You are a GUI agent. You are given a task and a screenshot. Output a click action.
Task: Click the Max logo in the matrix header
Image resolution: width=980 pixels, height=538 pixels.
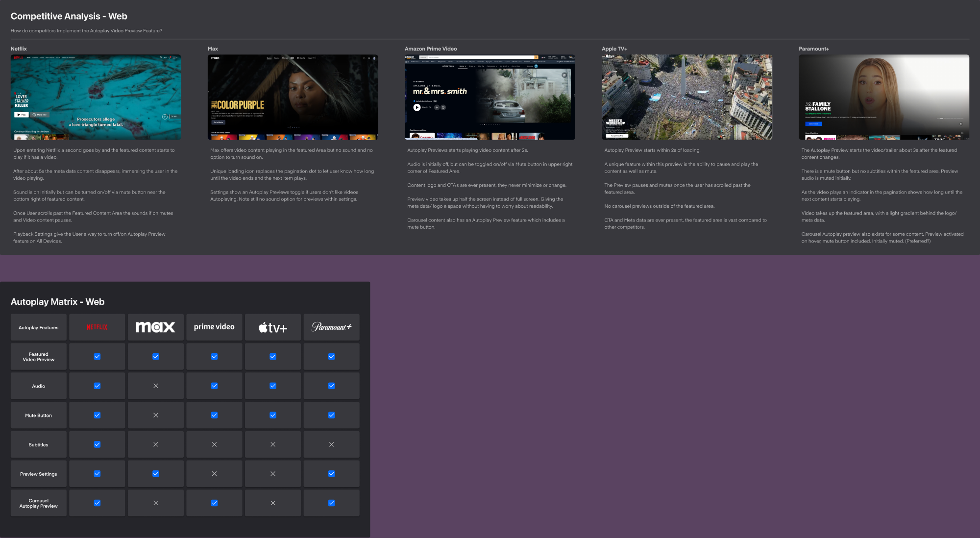point(155,327)
